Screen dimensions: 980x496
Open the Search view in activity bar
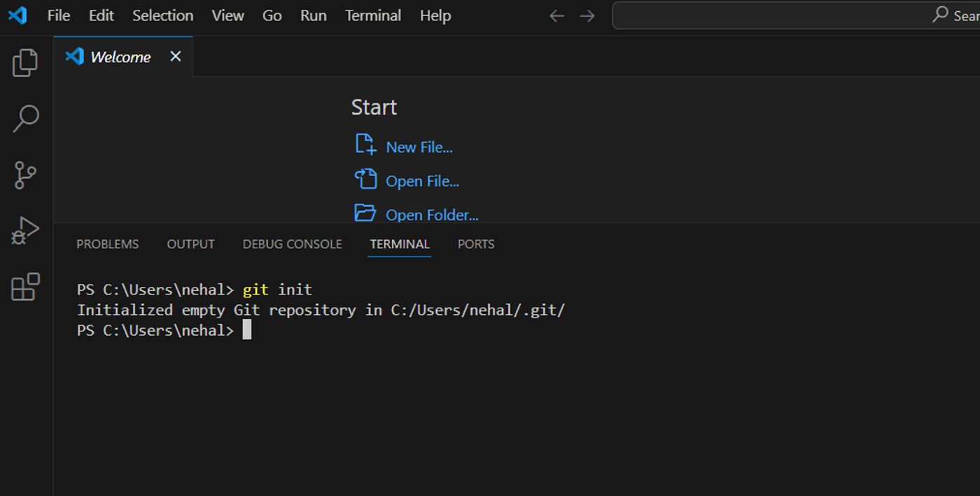26,118
